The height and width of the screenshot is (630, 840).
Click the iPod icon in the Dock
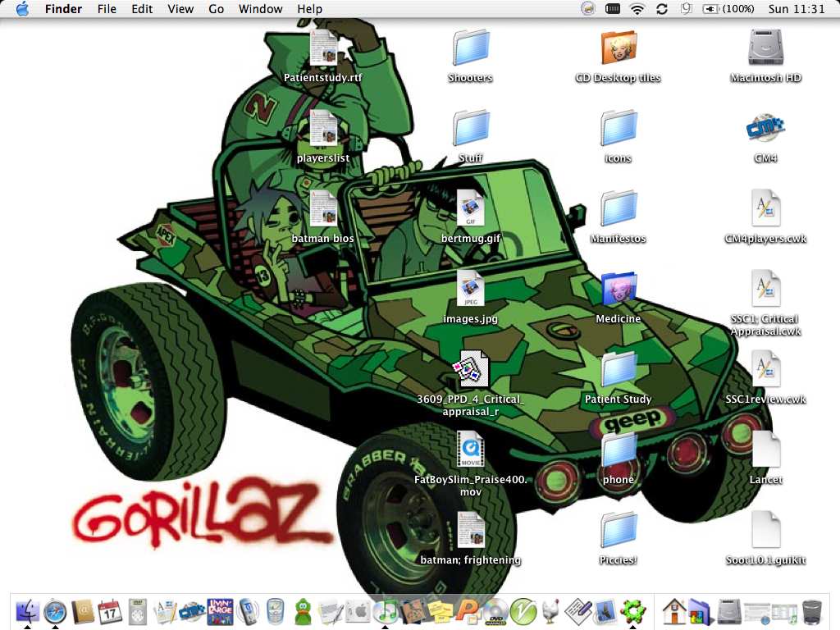pos(138,611)
